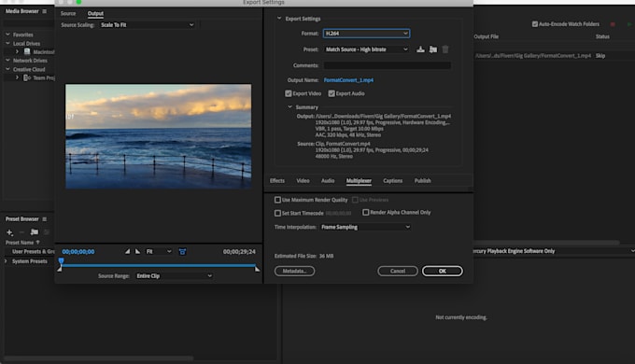Open the Source Range dropdown
The height and width of the screenshot is (364, 635).
pos(174,275)
